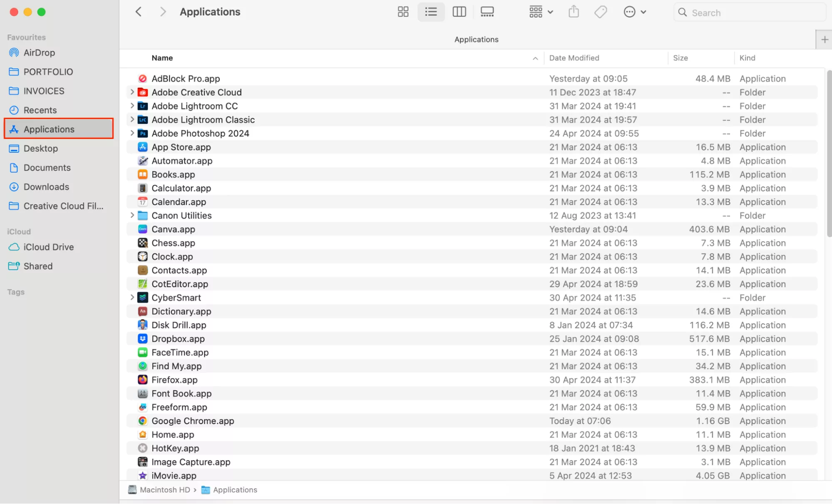This screenshot has width=832, height=504.
Task: Expand the Adobe Creative Cloud folder
Action: click(x=132, y=92)
